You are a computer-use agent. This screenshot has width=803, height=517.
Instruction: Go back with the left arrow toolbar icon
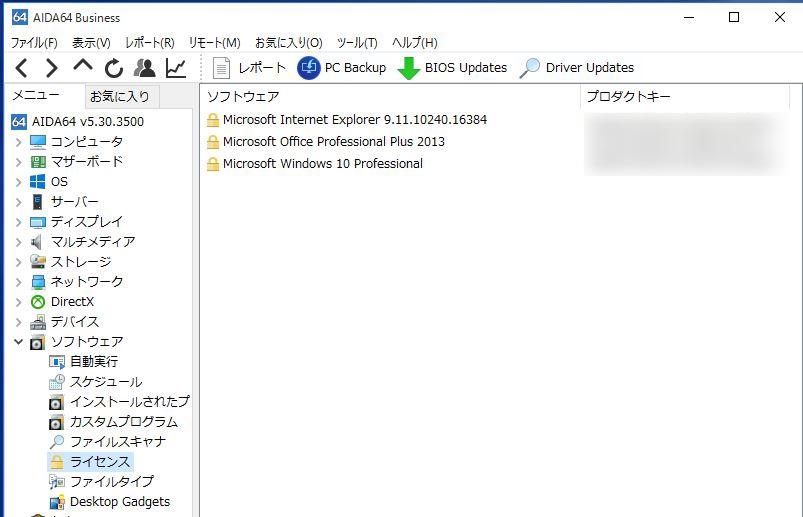coord(22,68)
